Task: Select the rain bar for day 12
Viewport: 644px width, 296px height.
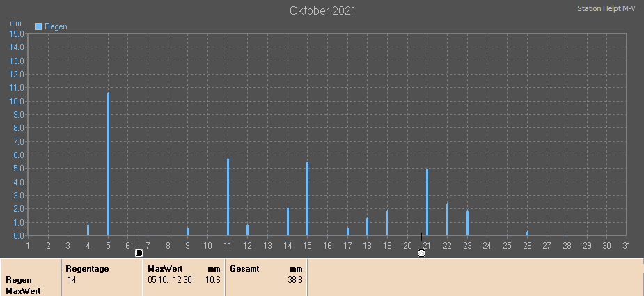Action: pos(247,231)
